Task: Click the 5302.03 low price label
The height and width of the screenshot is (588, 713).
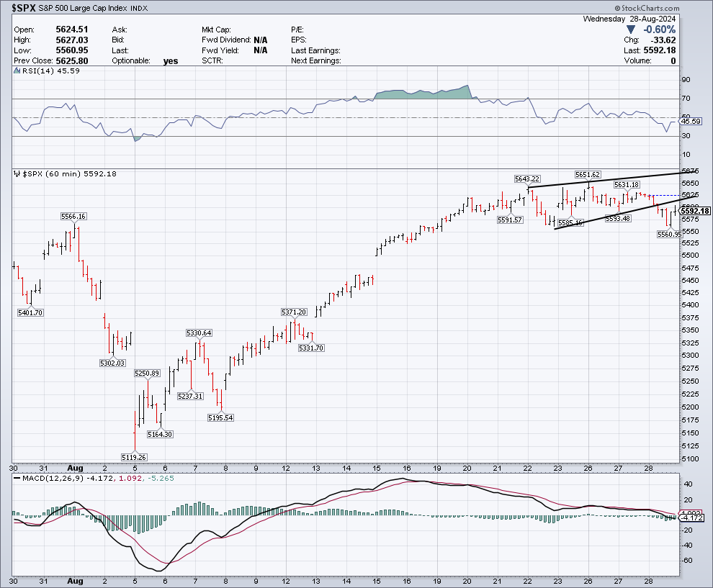Action: 112,363
